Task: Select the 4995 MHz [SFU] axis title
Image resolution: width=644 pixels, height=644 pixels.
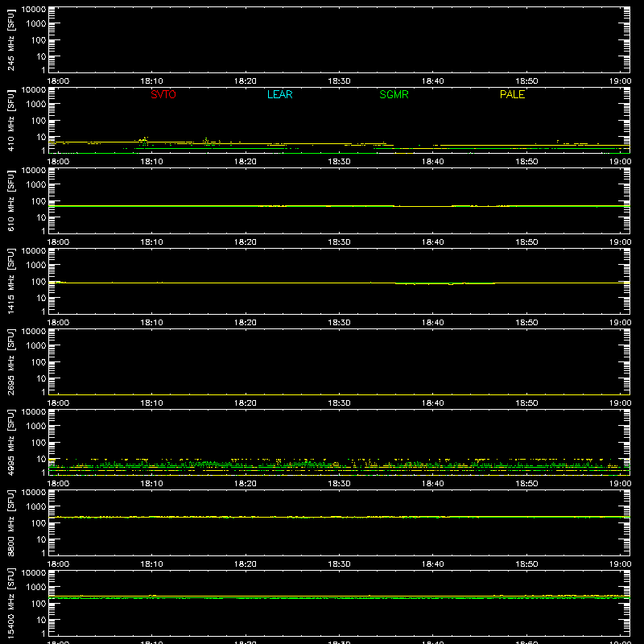Action: (11, 442)
